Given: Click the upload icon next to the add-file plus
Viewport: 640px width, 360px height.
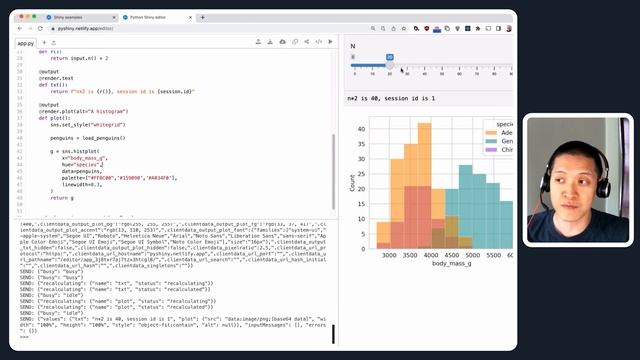Looking at the screenshot, I should click(x=53, y=42).
